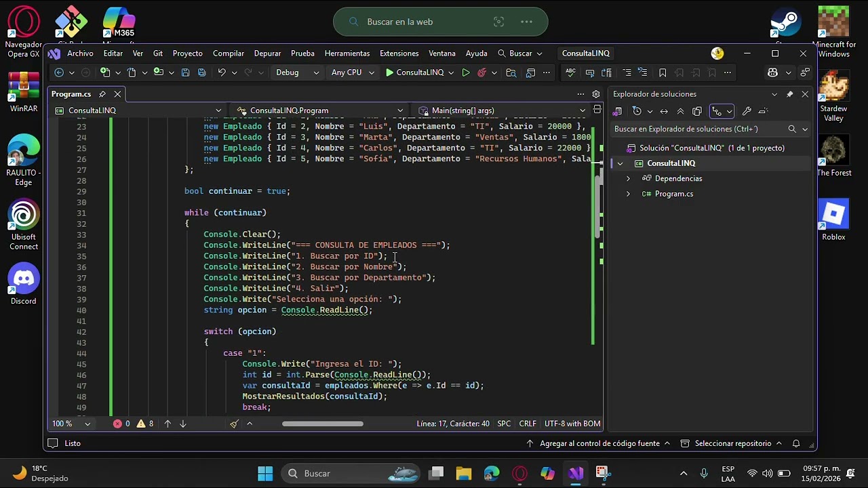Click the yellow warnings count indicator
The height and width of the screenshot is (488, 868).
point(145,424)
